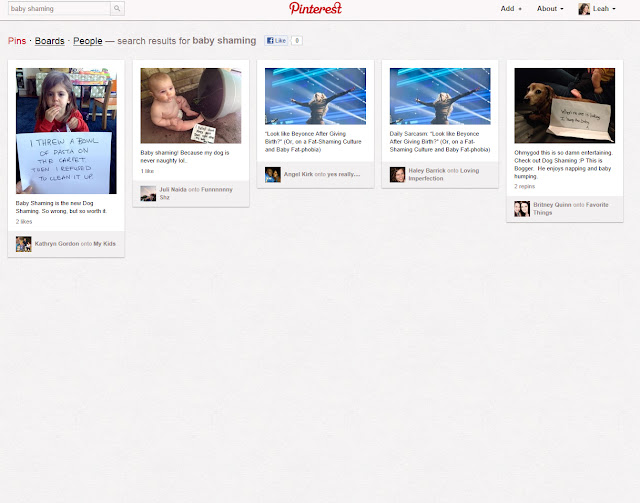This screenshot has width=640, height=503.
Task: Click Juli Naida user link
Action: (173, 189)
